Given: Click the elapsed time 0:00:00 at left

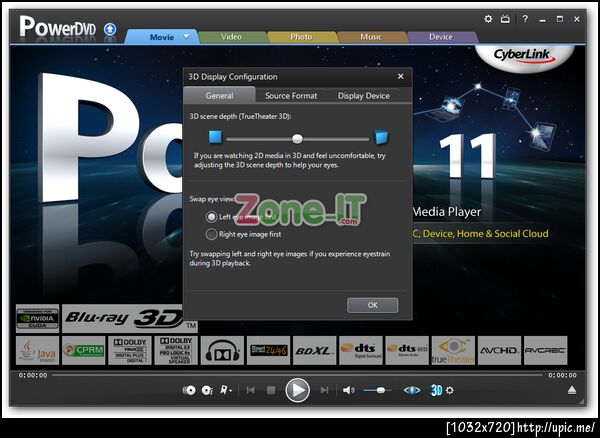Looking at the screenshot, I should 33,375.
